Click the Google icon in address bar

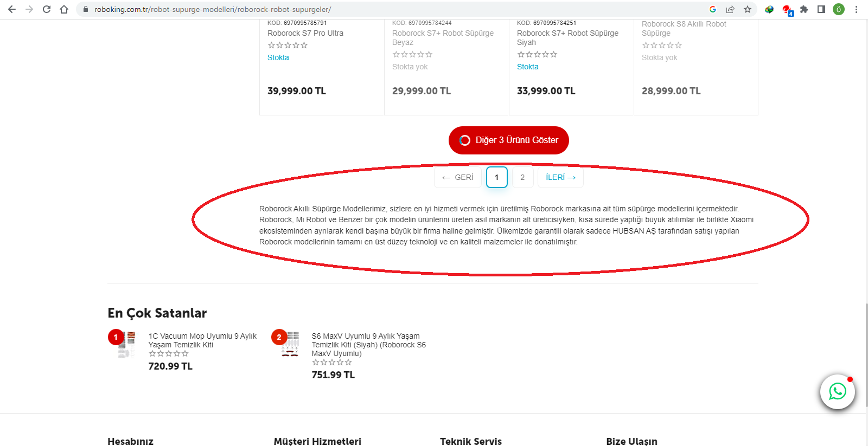(x=713, y=9)
